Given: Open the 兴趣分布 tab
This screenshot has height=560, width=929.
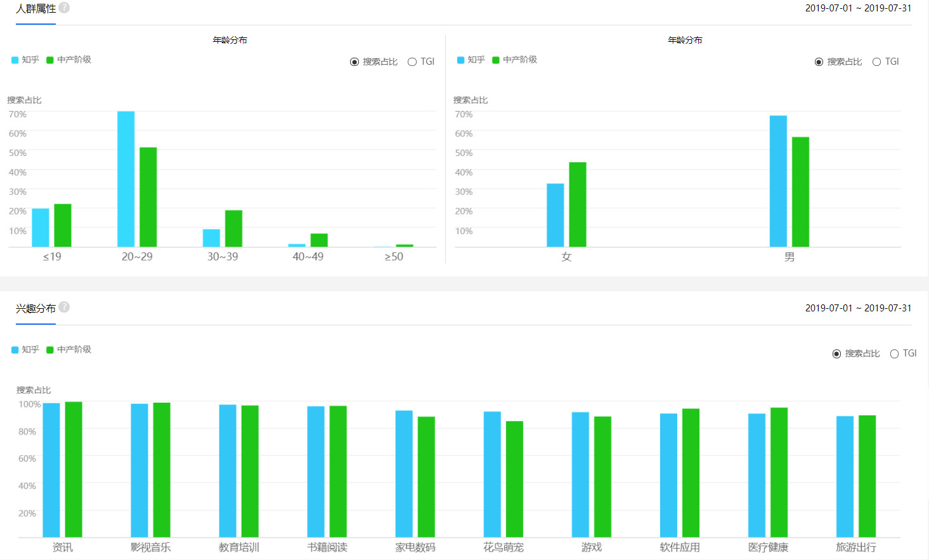Looking at the screenshot, I should (x=36, y=309).
